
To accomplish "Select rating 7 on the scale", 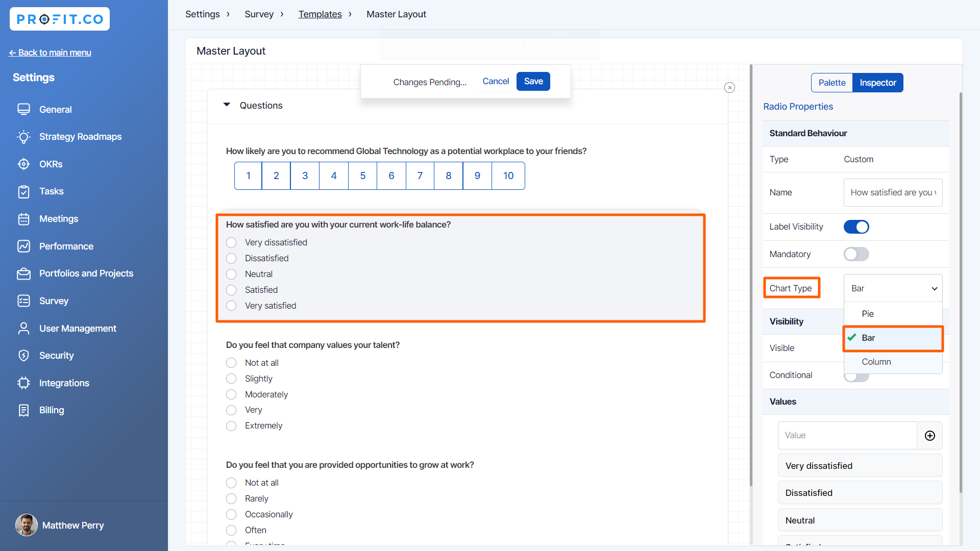I will point(420,176).
